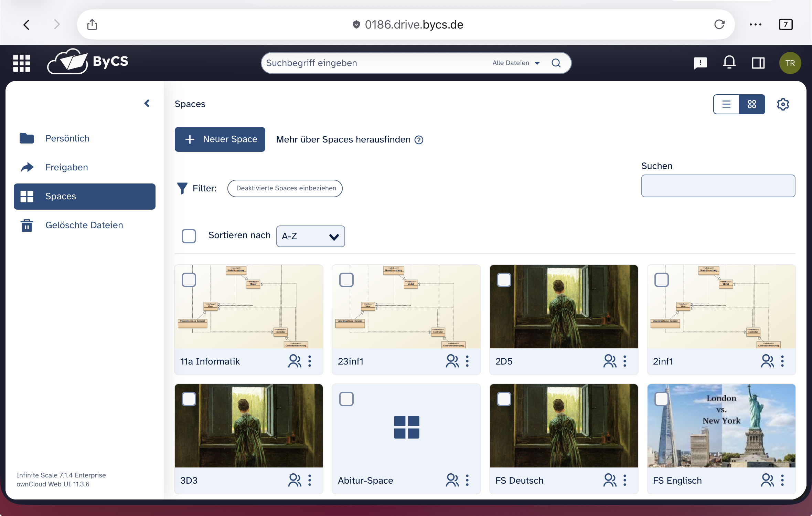Toggle Deaktivierte Spaces einbeziehen filter
Screen dimensions: 812x516
285,188
